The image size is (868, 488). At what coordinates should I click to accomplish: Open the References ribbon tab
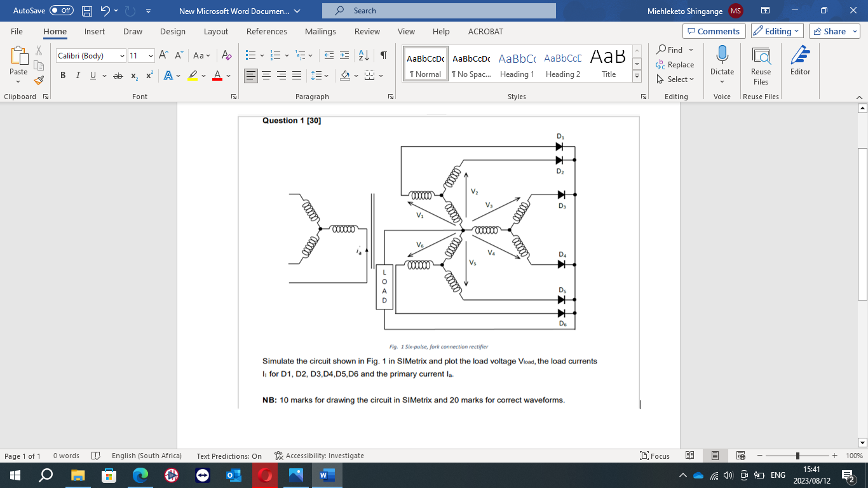tap(267, 30)
